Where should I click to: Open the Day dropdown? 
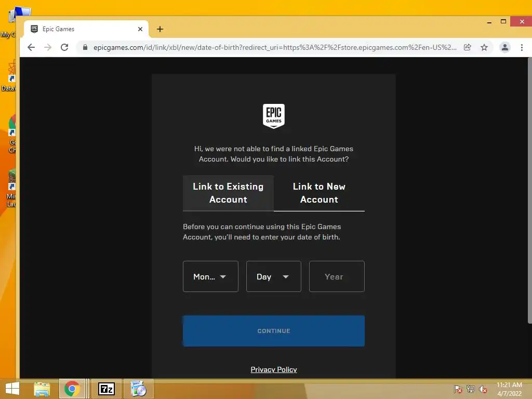tap(273, 276)
